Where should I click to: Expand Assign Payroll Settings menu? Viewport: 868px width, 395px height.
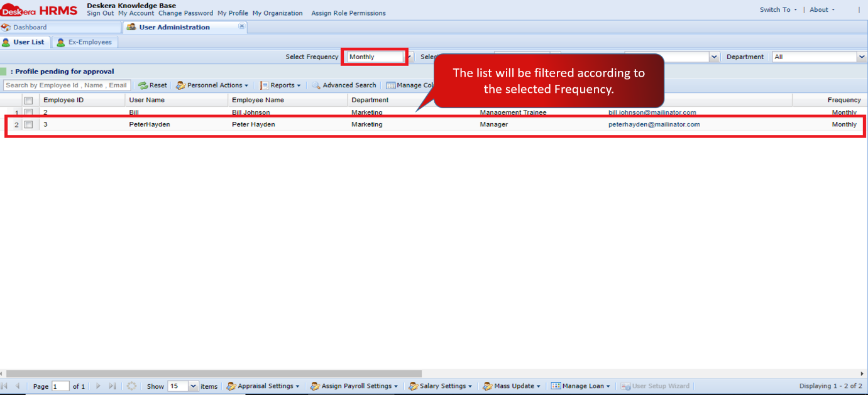(354, 386)
